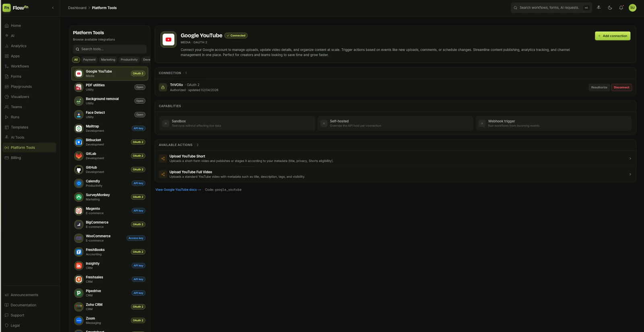The image size is (644, 332).
Task: Toggle dark mode with the moon icon
Action: (610, 8)
